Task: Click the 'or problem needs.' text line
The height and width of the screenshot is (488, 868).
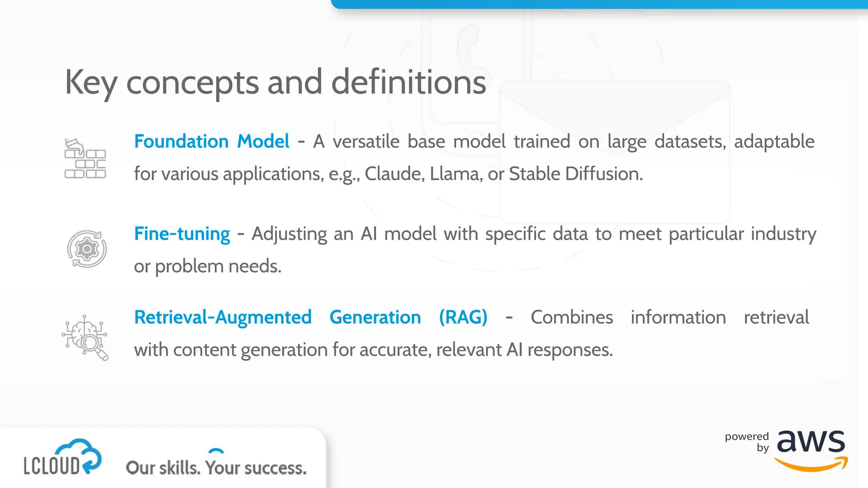Action: pos(208,266)
